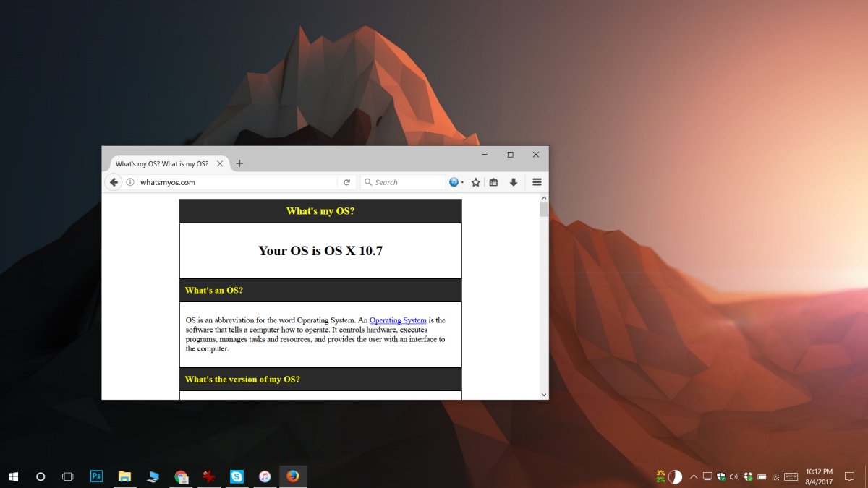868x488 pixels.
Task: Click the 3% 2% usage meter in tray
Action: (660, 476)
